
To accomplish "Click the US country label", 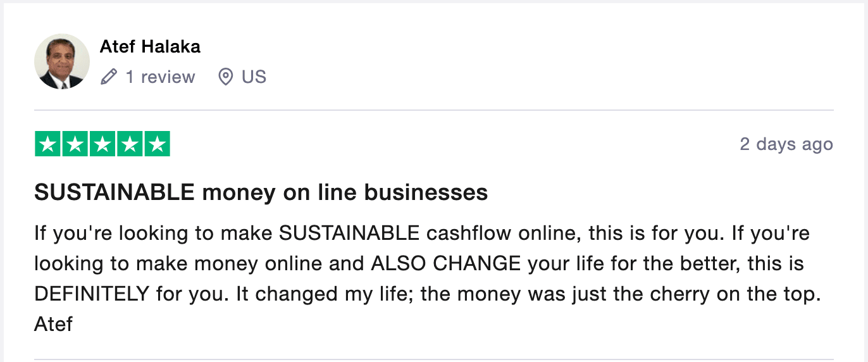I will click(254, 77).
